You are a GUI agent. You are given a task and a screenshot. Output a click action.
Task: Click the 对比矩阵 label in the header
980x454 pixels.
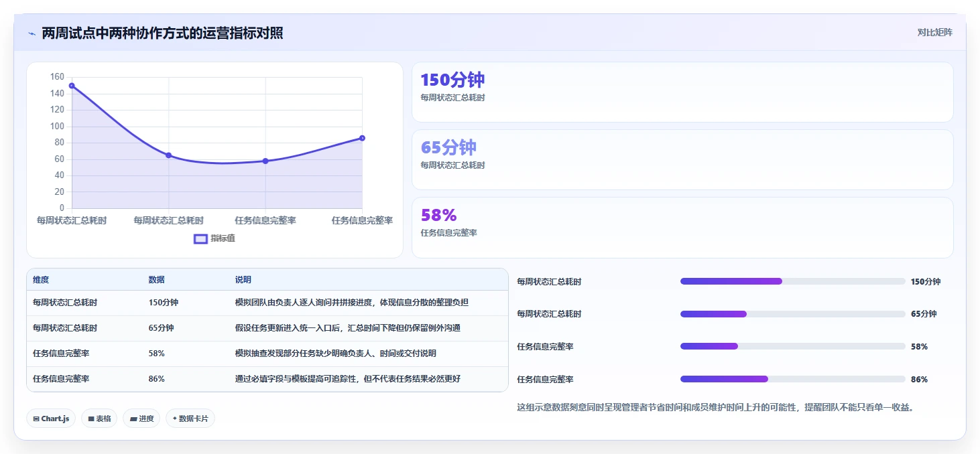(935, 32)
